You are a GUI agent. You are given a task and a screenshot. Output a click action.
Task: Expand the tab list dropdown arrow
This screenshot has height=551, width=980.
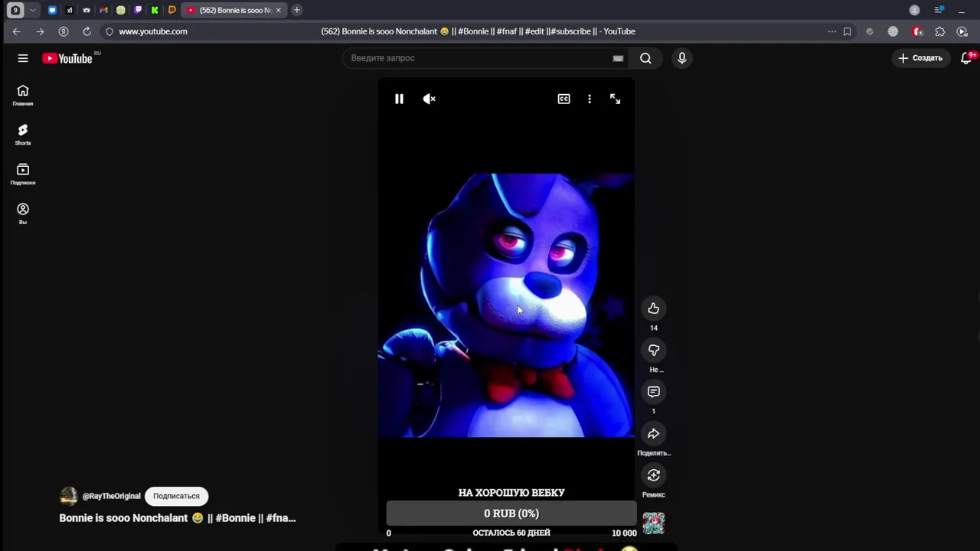point(32,10)
